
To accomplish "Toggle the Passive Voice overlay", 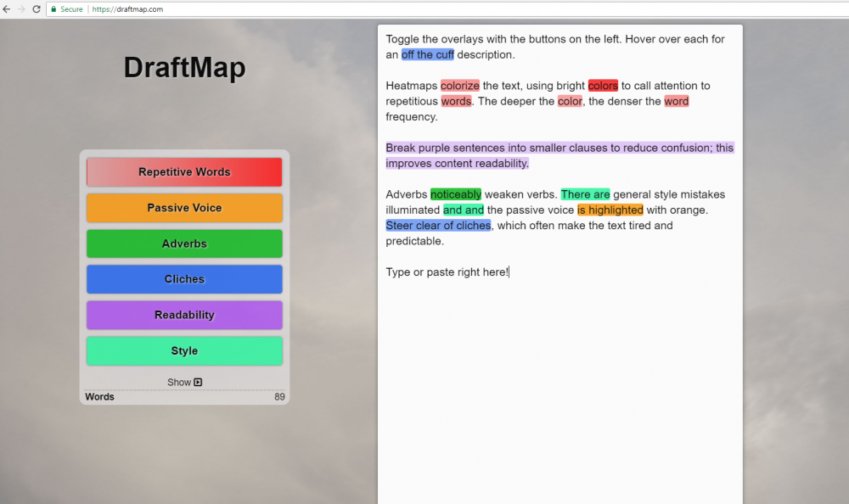I will (184, 208).
